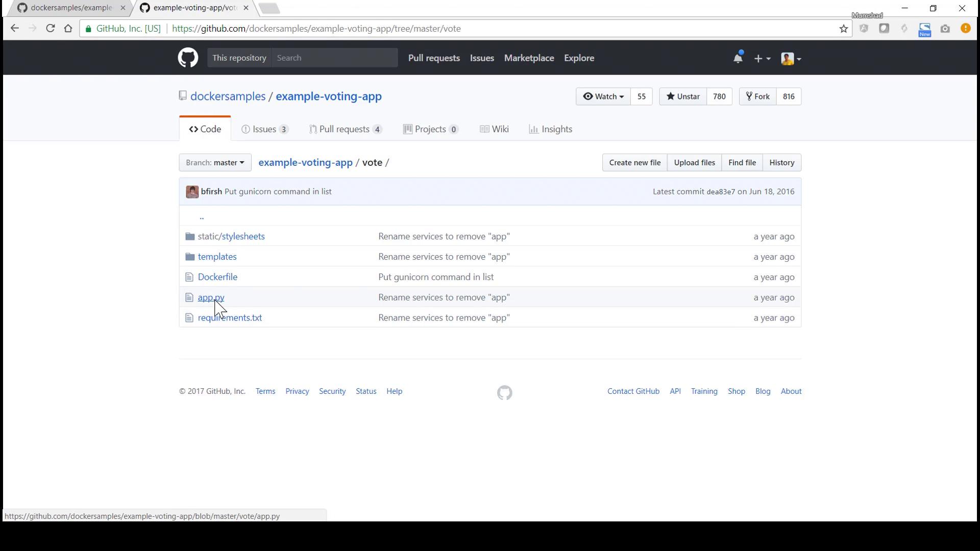Focus the repository Search input field
The image size is (980, 551).
point(334,58)
